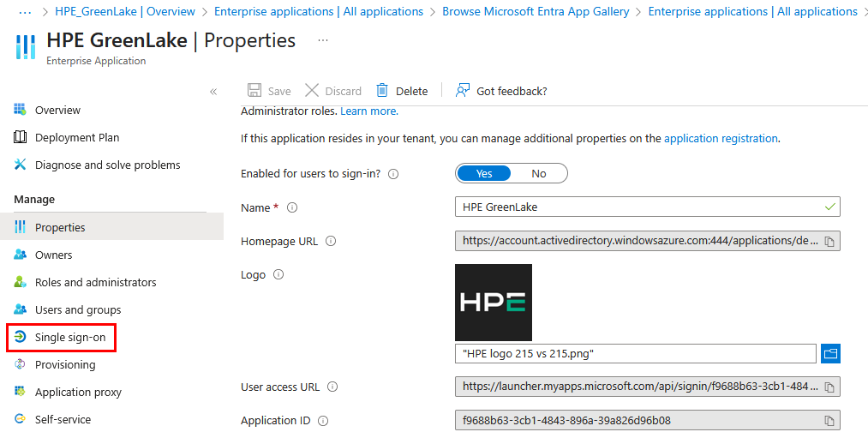Click the Learn more link
The height and width of the screenshot is (438, 868).
tap(368, 111)
